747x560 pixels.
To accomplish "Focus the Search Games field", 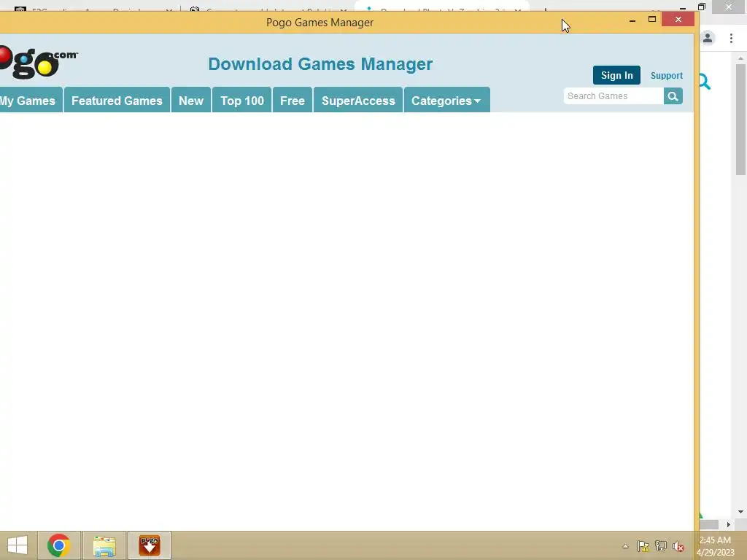I will (614, 96).
